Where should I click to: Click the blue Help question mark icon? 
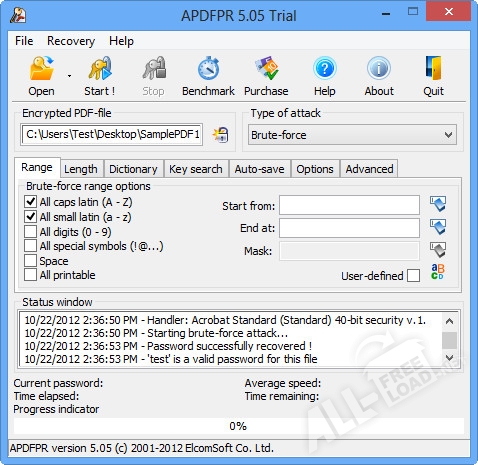(x=325, y=69)
